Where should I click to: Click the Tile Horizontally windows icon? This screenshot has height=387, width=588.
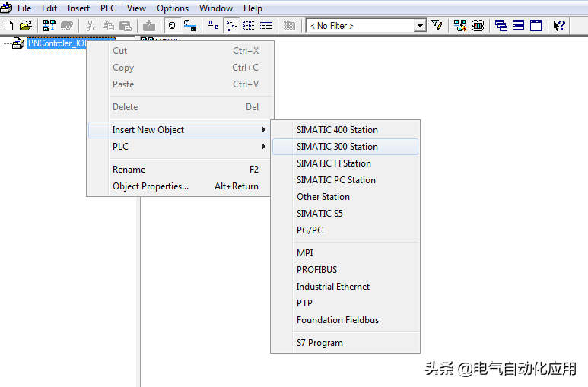click(518, 25)
